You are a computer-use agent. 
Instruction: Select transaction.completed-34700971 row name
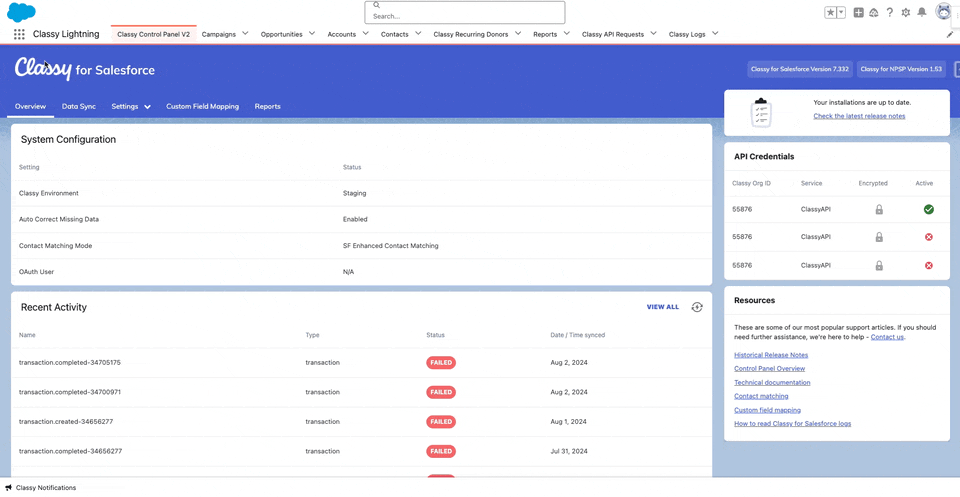coord(70,392)
